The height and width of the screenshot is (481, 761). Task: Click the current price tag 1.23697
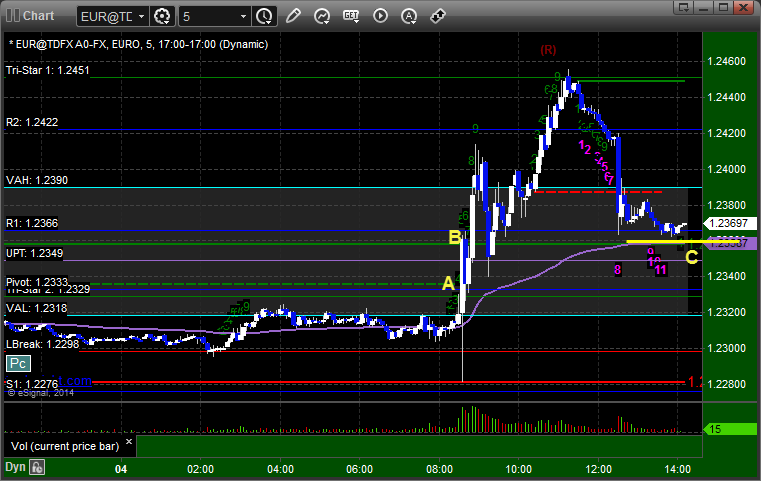[730, 223]
